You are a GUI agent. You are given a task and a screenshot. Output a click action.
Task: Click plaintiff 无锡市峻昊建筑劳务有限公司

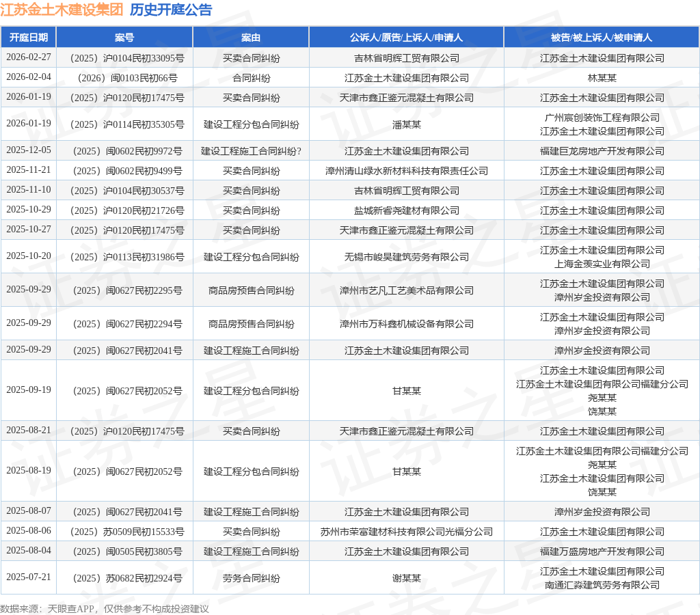tap(406, 257)
